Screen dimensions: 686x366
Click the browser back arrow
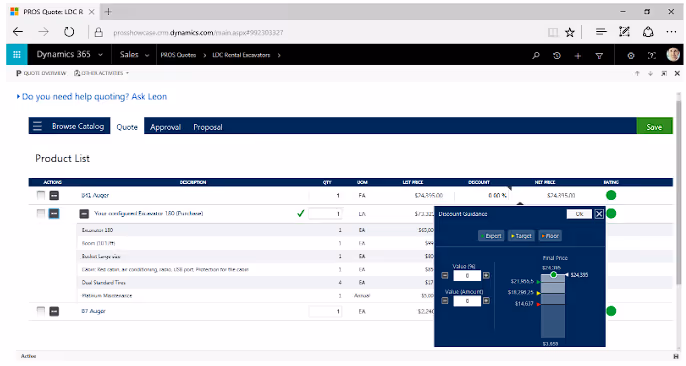pyautogui.click(x=18, y=32)
